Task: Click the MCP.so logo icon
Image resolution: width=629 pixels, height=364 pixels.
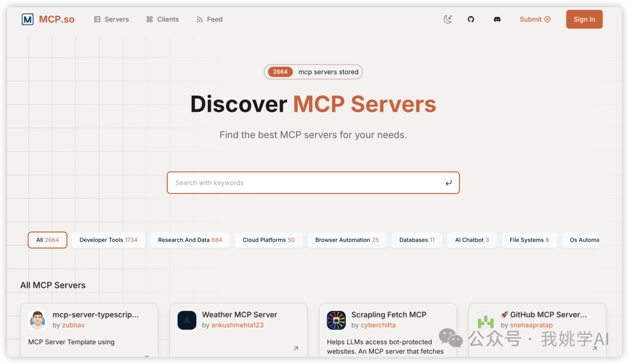Action: [x=27, y=19]
